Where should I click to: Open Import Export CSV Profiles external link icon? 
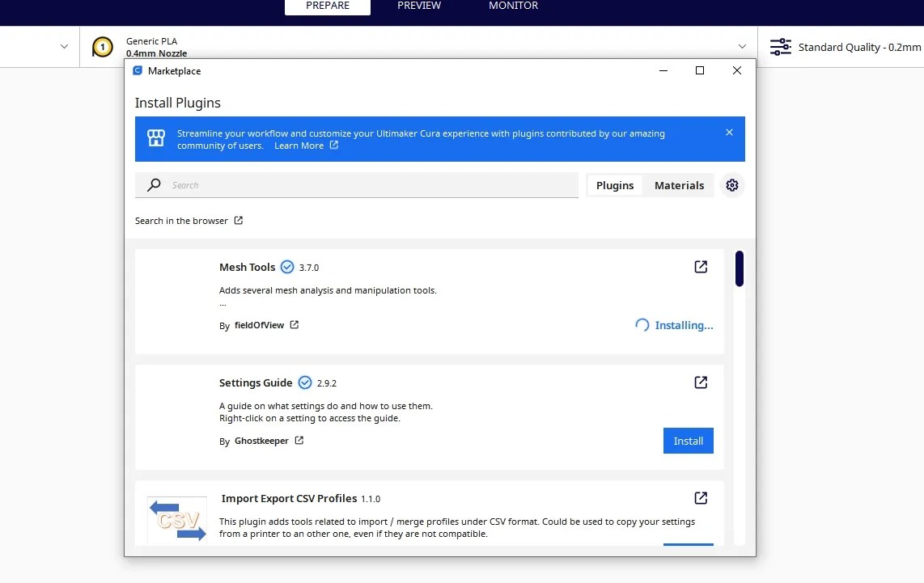point(701,497)
